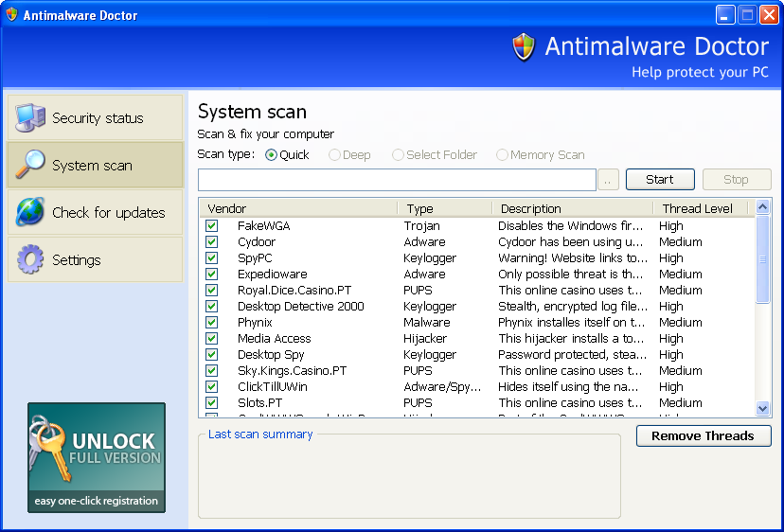Toggle the ClickTillUWin checkbox
The width and height of the screenshot is (784, 532).
point(211,386)
